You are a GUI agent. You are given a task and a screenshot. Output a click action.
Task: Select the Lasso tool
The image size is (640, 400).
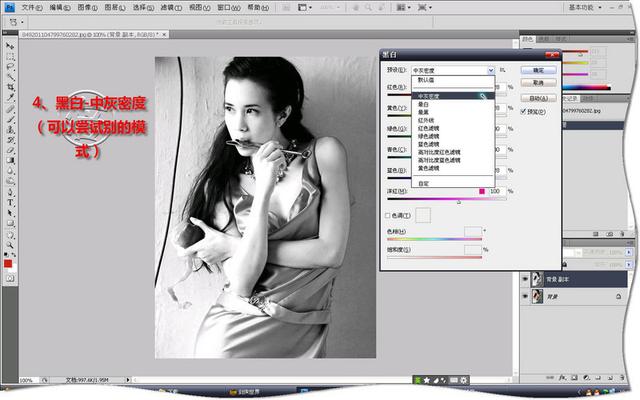(10, 67)
